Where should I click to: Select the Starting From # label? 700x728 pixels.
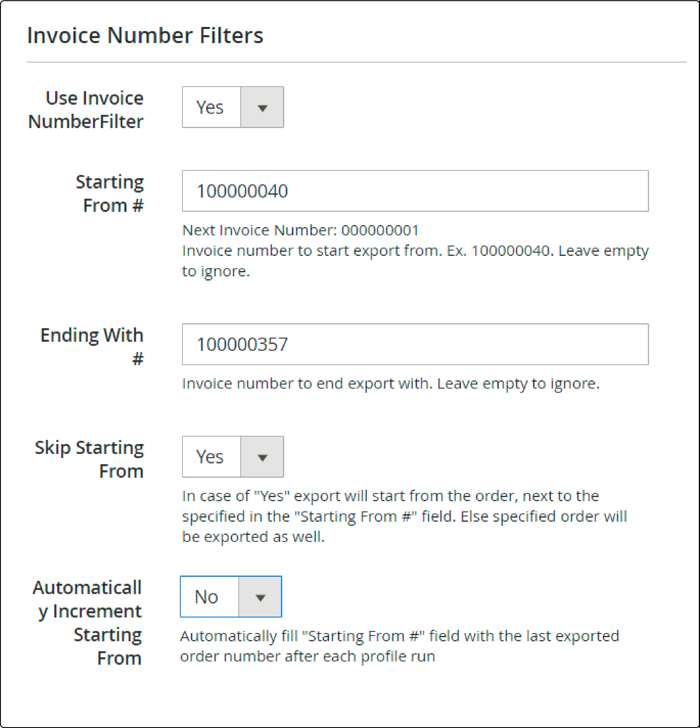(110, 193)
